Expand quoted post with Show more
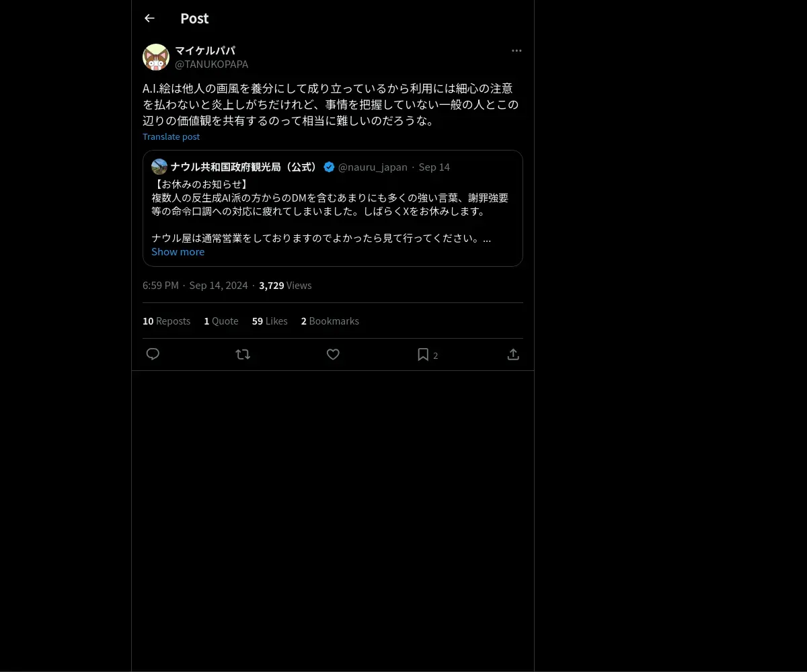This screenshot has width=807, height=672. pyautogui.click(x=178, y=251)
